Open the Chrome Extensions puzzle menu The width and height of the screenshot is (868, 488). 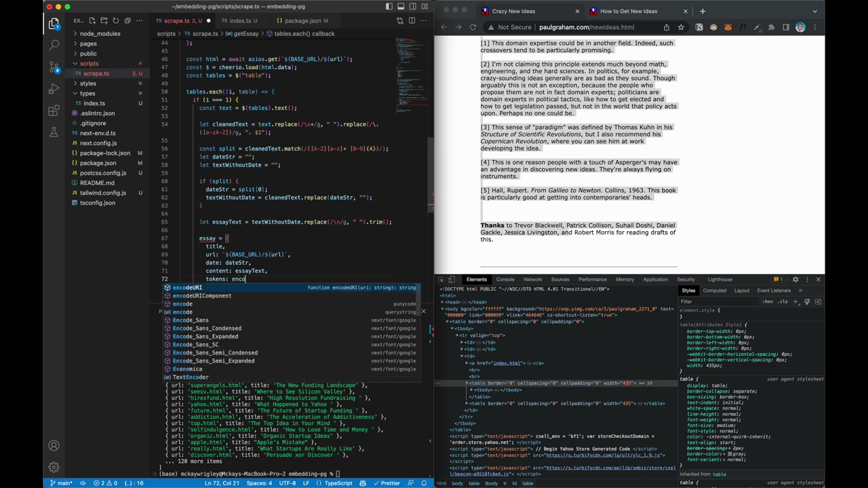(x=771, y=28)
